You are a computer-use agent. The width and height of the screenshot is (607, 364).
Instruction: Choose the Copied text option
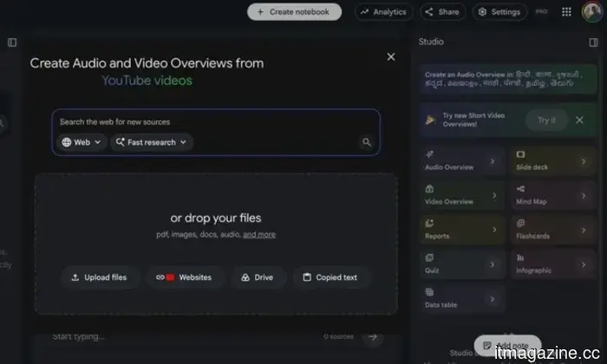(x=331, y=277)
